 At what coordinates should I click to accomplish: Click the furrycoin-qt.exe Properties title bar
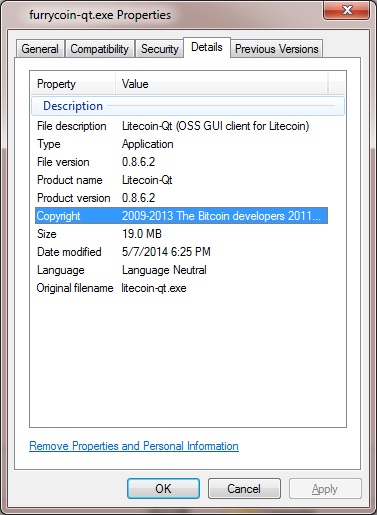(x=100, y=15)
